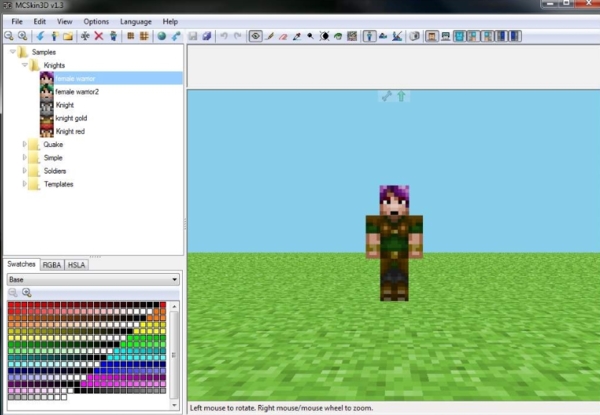Open the Edit menu

[39, 22]
